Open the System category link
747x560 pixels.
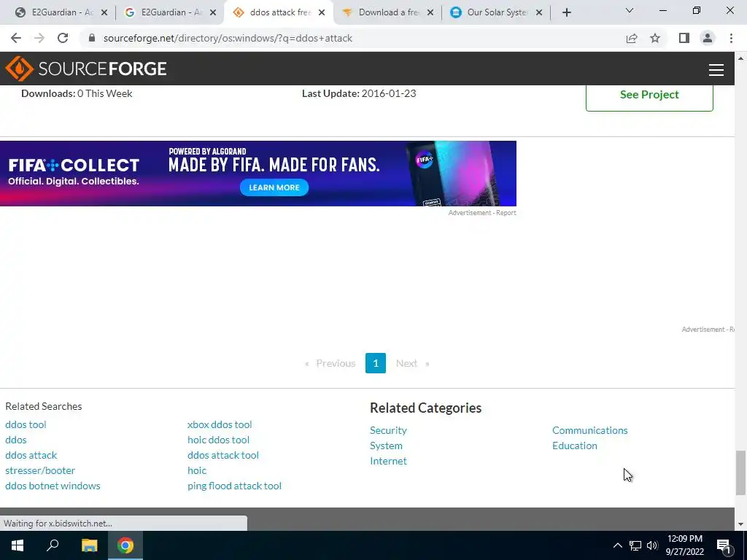(x=387, y=446)
